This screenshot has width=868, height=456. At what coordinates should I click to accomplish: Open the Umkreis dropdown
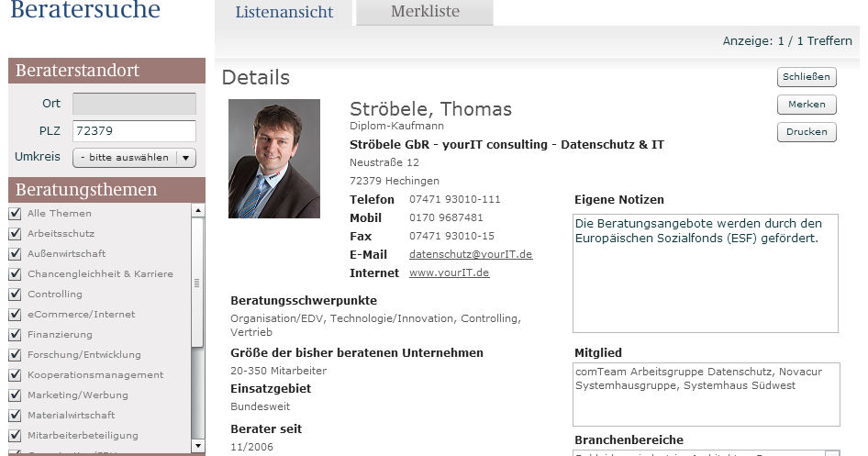click(125, 157)
